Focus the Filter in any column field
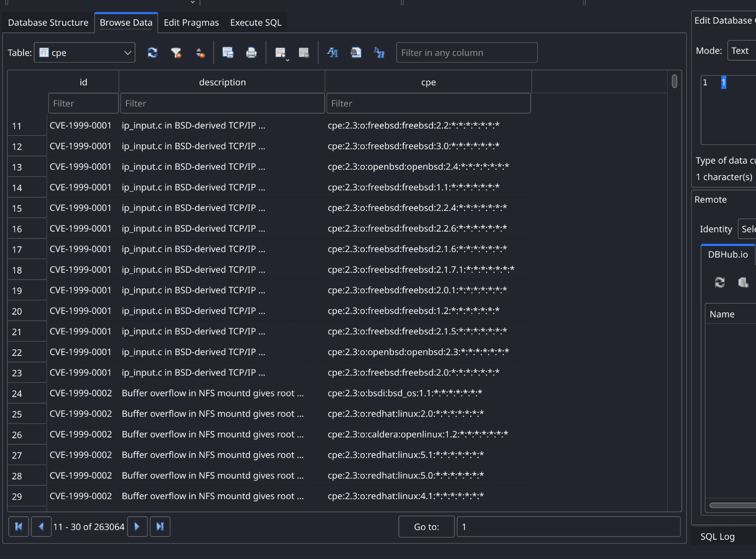756x559 pixels. (x=467, y=53)
